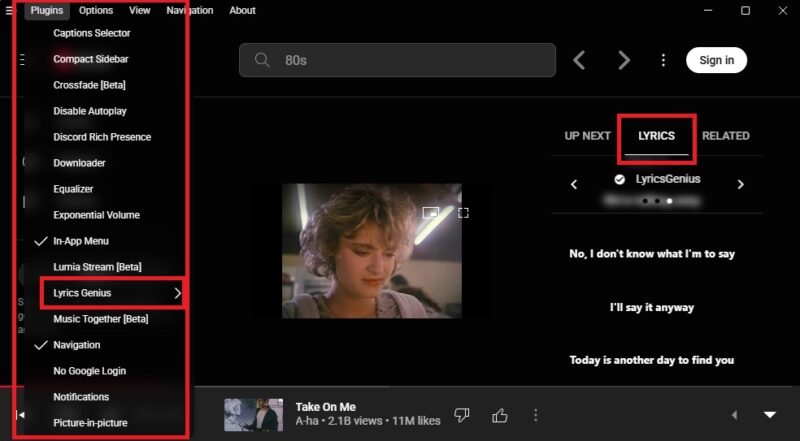This screenshot has width=800, height=441.
Task: Click lyric line "I'll say it anyway"
Action: coord(652,308)
